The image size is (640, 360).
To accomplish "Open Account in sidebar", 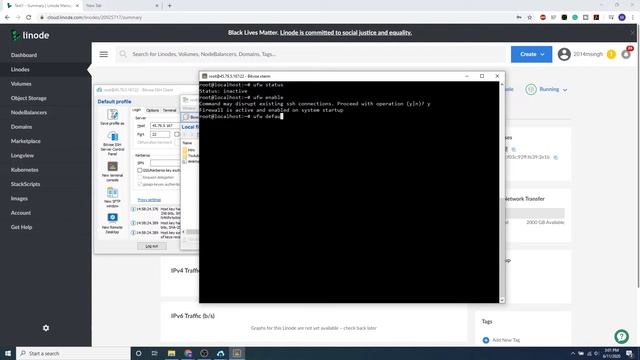I will (20, 212).
